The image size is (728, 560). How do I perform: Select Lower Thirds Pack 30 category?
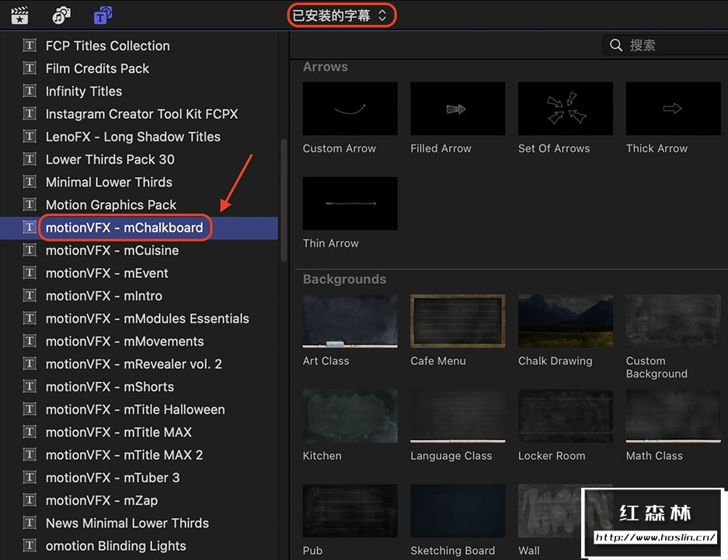[110, 159]
